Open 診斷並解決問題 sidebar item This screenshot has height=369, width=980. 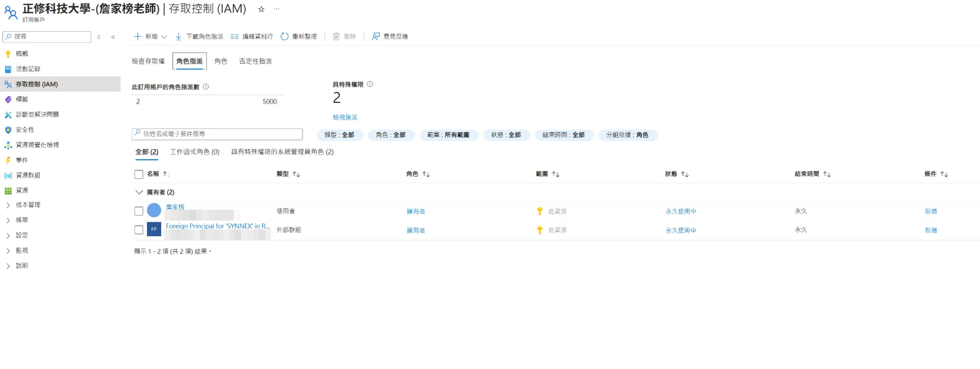tap(37, 115)
